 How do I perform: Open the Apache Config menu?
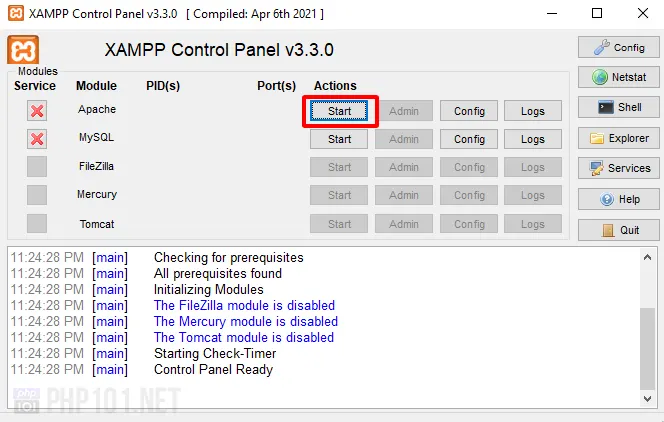tap(469, 111)
